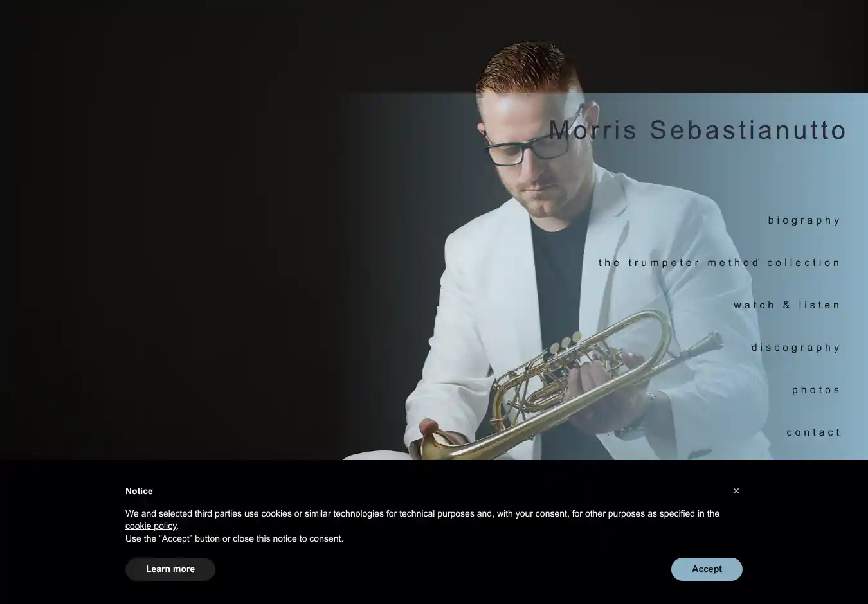Accept the cookie notice
This screenshot has width=868, height=604.
pos(707,569)
